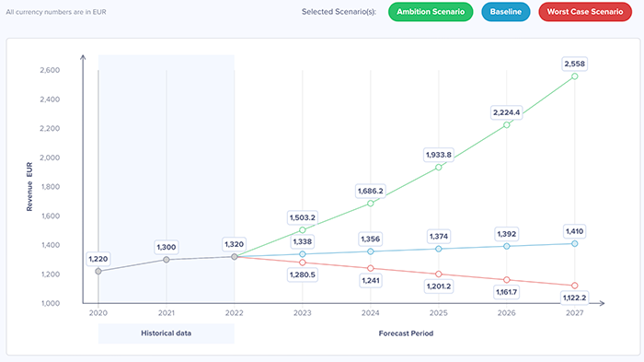Image resolution: width=644 pixels, height=362 pixels.
Task: Select Baseline 2027 point labeled 1,410
Action: click(x=575, y=243)
